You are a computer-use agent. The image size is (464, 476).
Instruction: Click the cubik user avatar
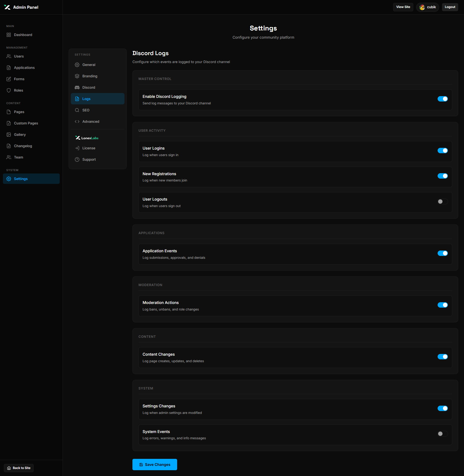(x=422, y=7)
